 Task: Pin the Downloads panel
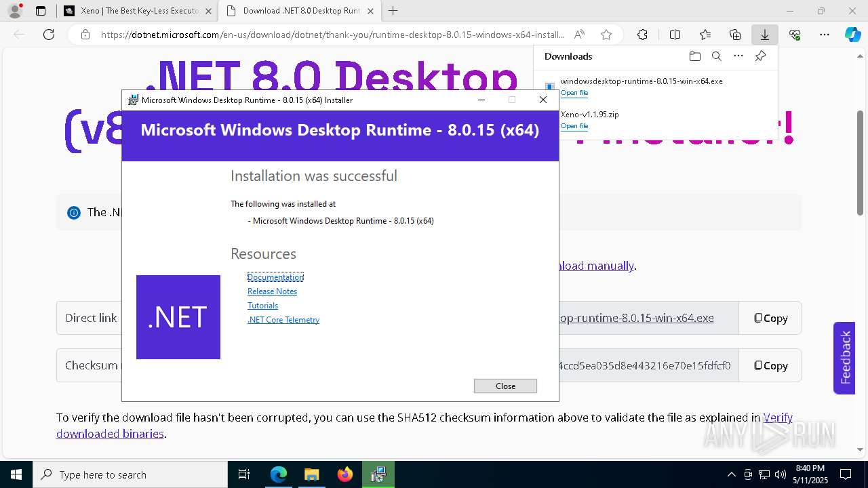coord(760,56)
